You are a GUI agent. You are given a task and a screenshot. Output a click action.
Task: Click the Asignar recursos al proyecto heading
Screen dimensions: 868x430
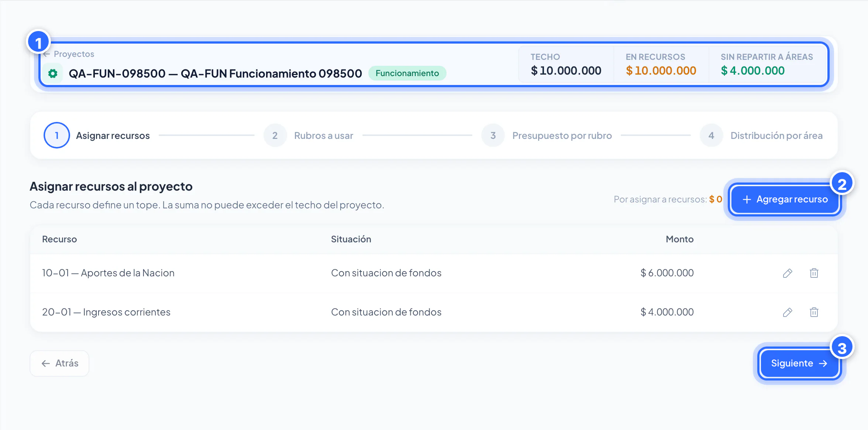coord(111,187)
